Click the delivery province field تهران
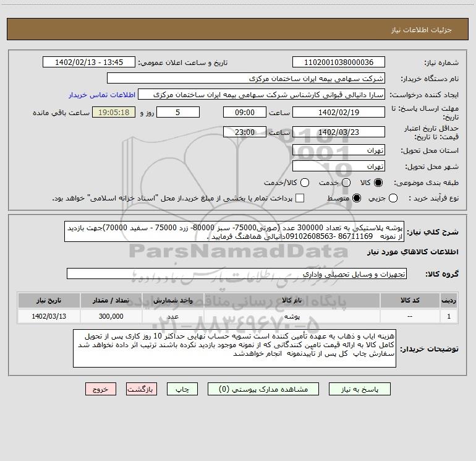476x461 pixels. [339, 150]
